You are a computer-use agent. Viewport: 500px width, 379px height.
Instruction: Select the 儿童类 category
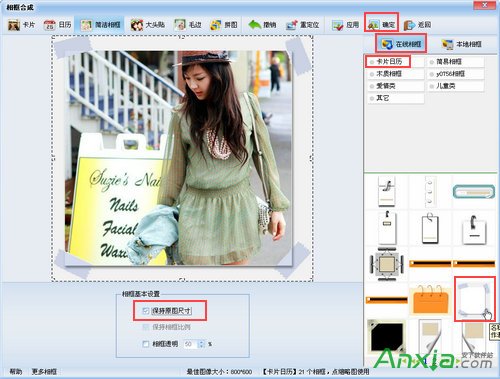pyautogui.click(x=456, y=86)
